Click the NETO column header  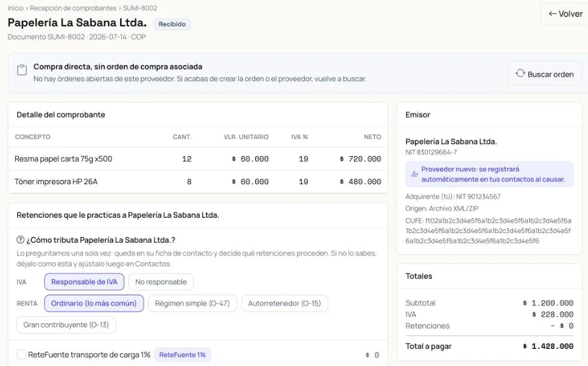click(372, 137)
